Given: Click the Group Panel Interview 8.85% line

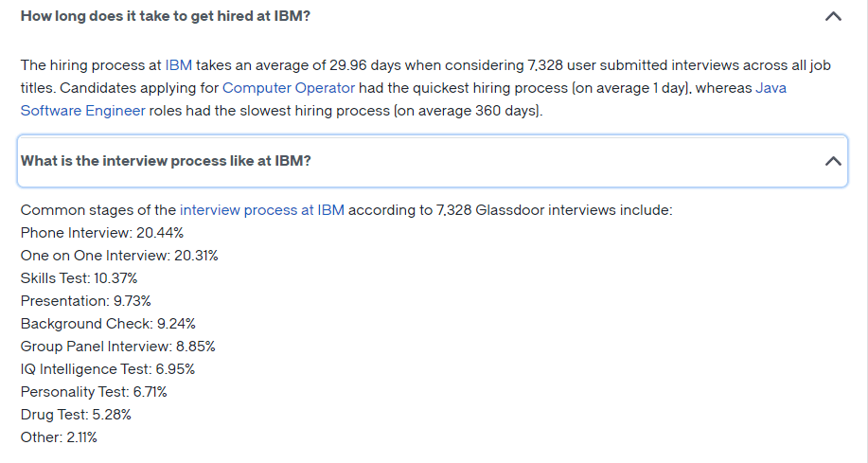Looking at the screenshot, I should click(118, 347).
